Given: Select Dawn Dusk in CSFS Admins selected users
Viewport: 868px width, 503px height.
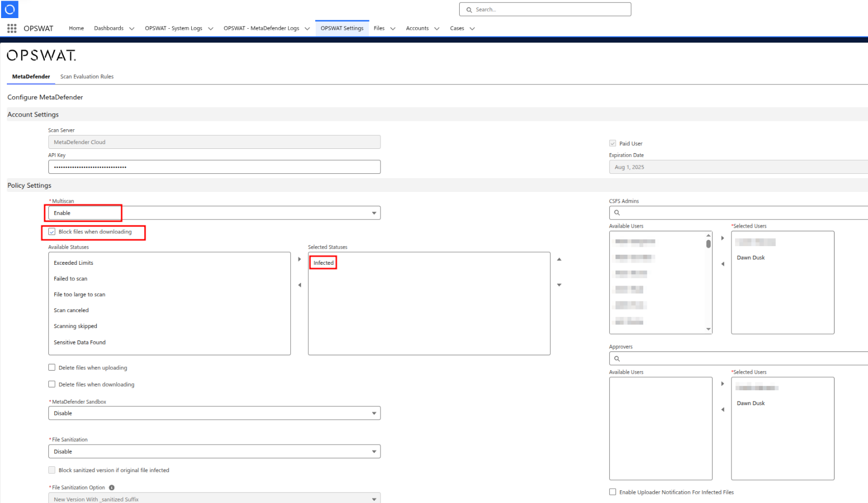Looking at the screenshot, I should (751, 258).
